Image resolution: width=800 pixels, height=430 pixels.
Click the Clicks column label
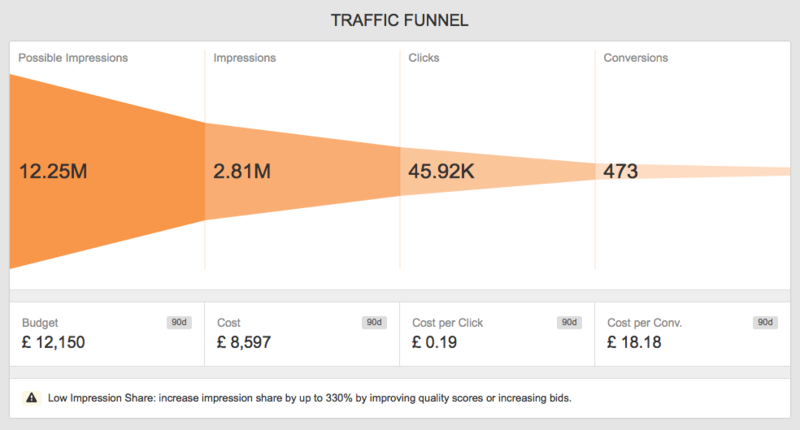point(423,58)
